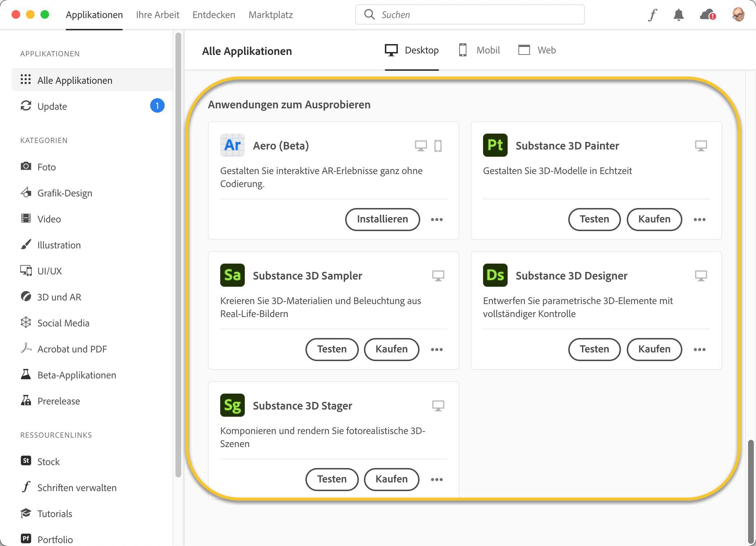Click the user profile avatar
Viewport: 756px width, 546px height.
pyautogui.click(x=738, y=15)
